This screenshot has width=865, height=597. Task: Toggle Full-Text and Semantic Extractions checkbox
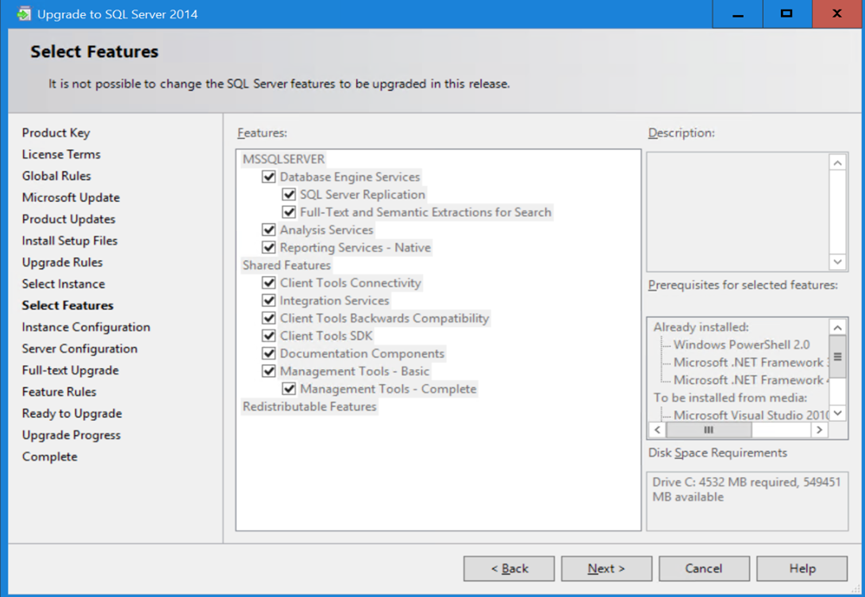[x=289, y=212]
